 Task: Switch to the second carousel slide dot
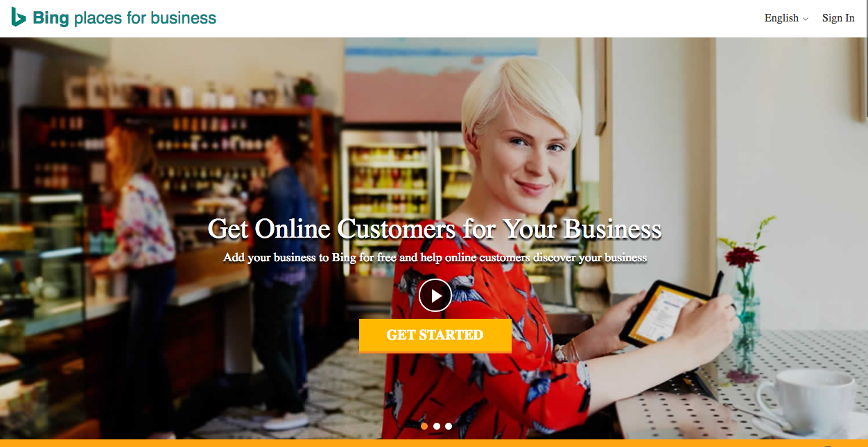coord(437,426)
